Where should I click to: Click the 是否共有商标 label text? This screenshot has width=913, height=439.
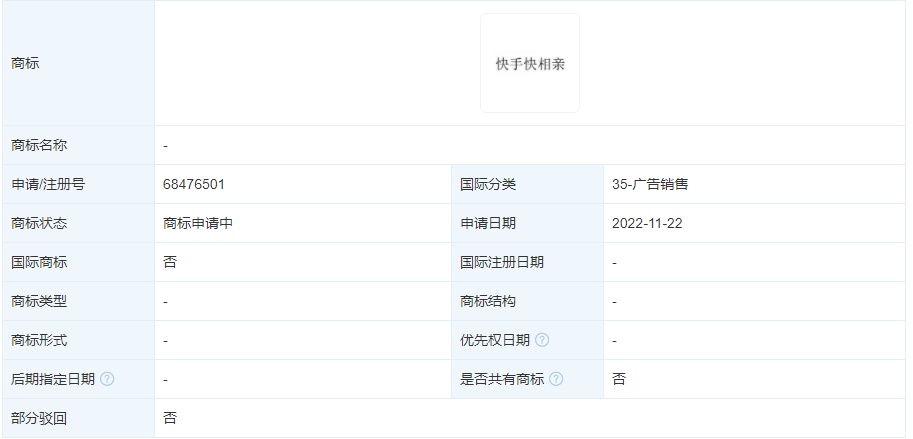502,379
